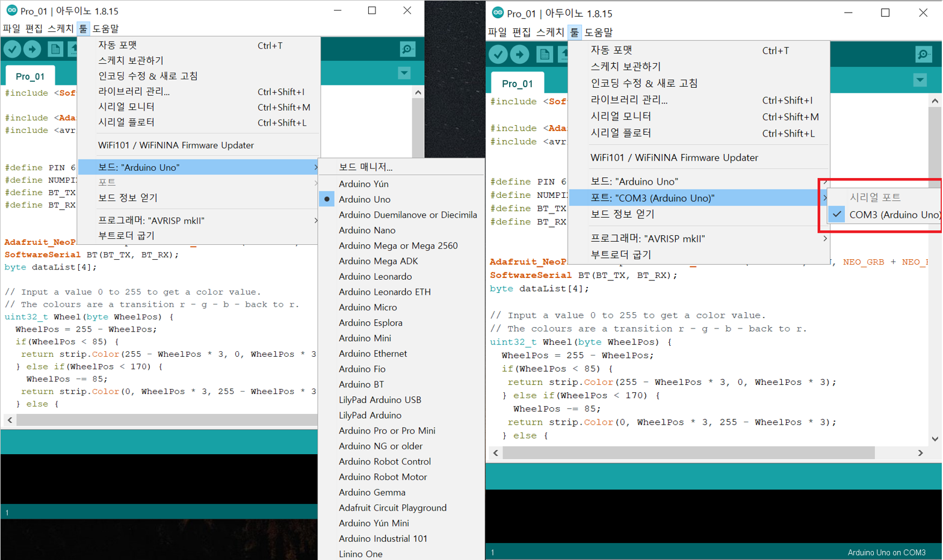
Task: Open tab dropdown arrow in left window
Action: tap(404, 73)
